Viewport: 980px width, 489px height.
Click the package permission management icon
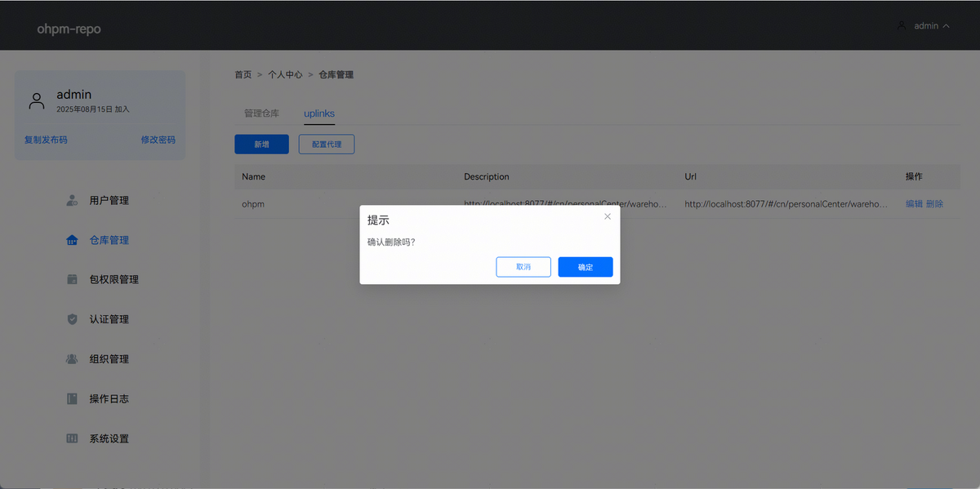[72, 279]
